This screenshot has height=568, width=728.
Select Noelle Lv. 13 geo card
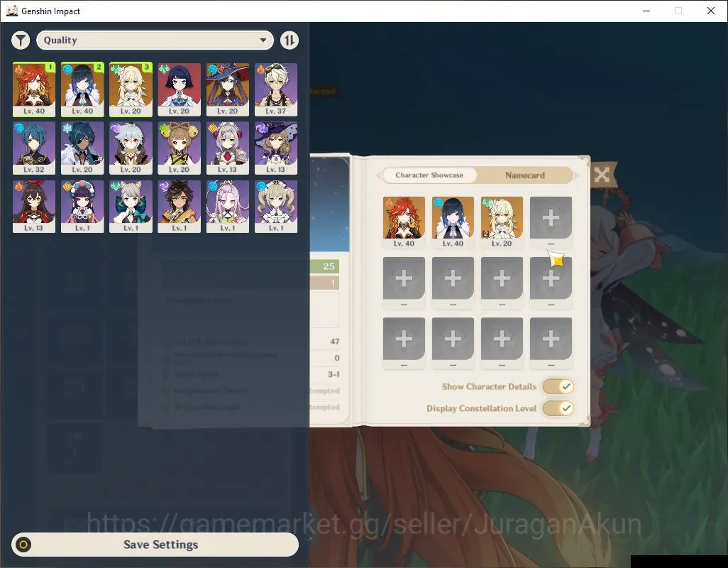tap(228, 148)
